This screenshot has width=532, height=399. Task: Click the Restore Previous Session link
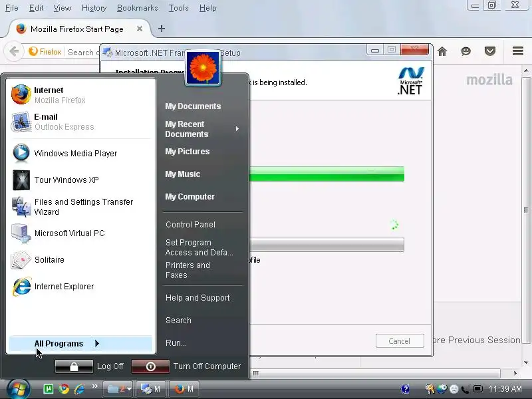click(477, 340)
